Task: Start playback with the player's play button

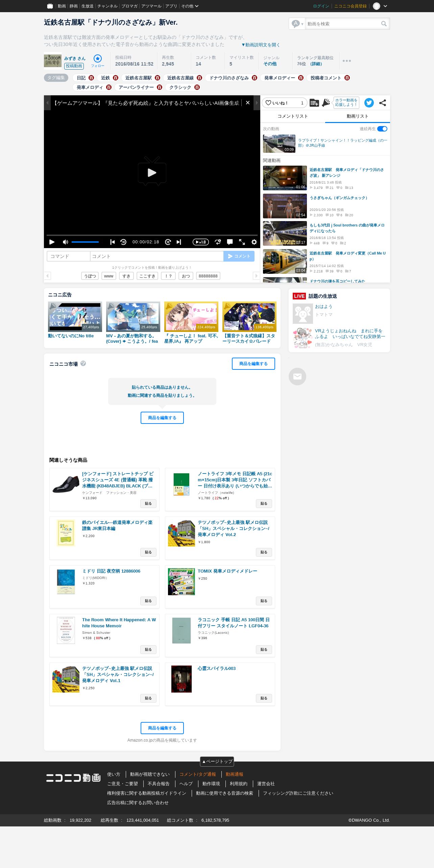Action: click(52, 242)
